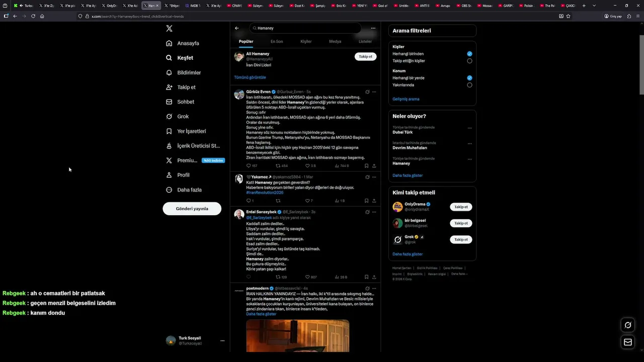Open postmodern post more menu
The height and width of the screenshot is (362, 644).
374,289
